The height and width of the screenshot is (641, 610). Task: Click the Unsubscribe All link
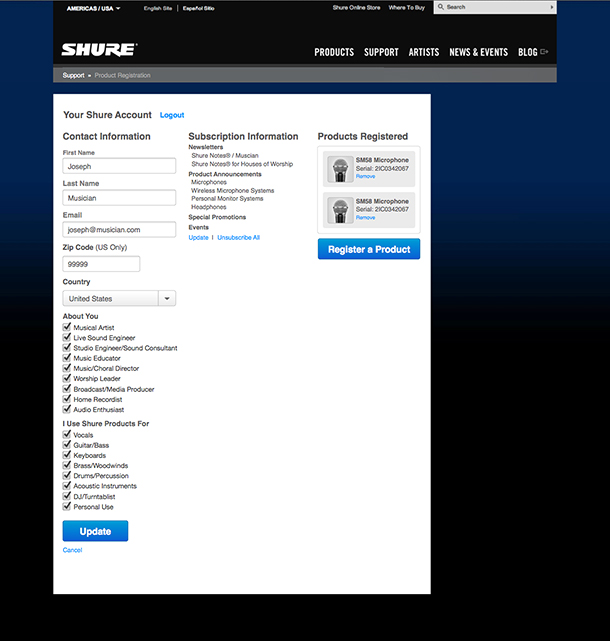238,238
